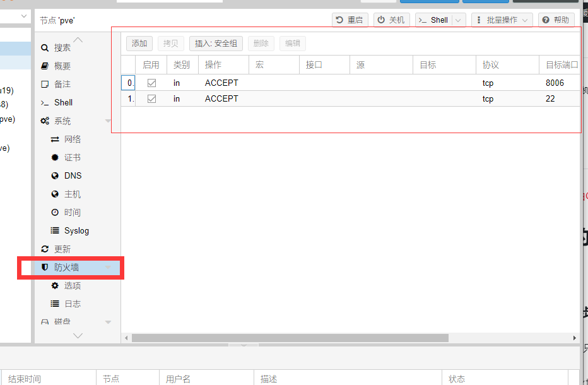Click the 添加 add rule button
The height and width of the screenshot is (385, 588).
coord(139,44)
